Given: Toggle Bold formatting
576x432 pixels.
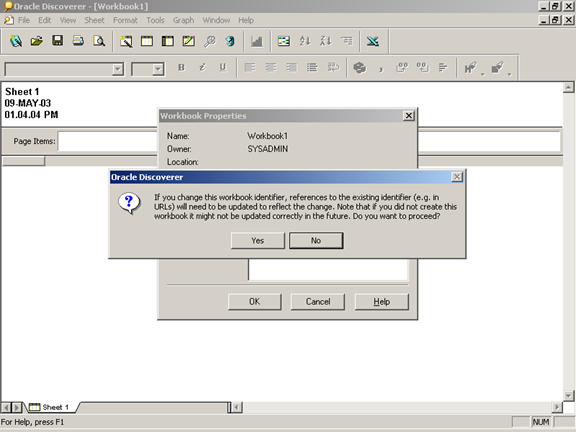Looking at the screenshot, I should (x=181, y=68).
